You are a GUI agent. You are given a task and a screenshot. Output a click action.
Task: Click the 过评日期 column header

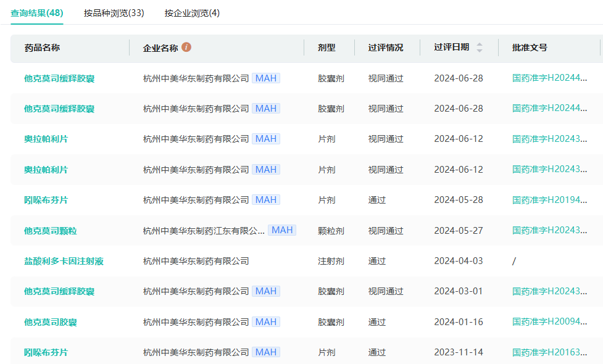451,48
